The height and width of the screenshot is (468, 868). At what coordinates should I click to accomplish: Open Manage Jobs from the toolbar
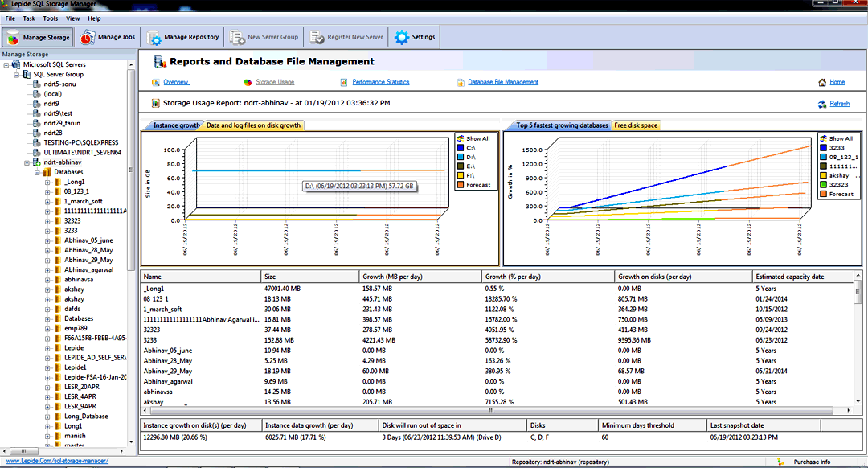tap(87, 38)
